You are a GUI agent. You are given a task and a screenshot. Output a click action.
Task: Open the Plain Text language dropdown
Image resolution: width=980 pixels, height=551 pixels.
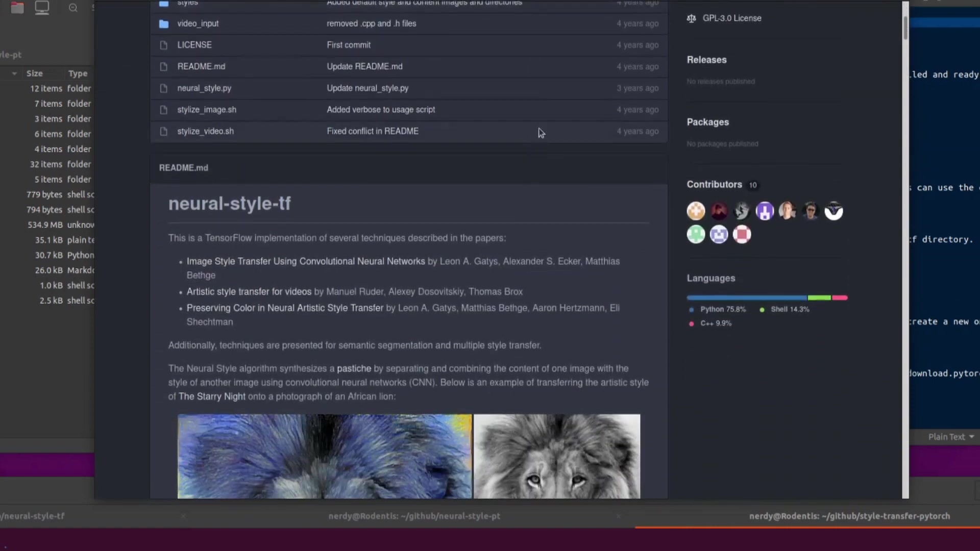tap(951, 437)
